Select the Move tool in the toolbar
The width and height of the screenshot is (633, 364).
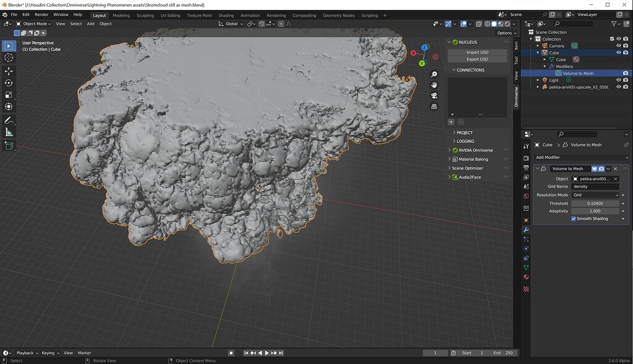click(x=9, y=70)
